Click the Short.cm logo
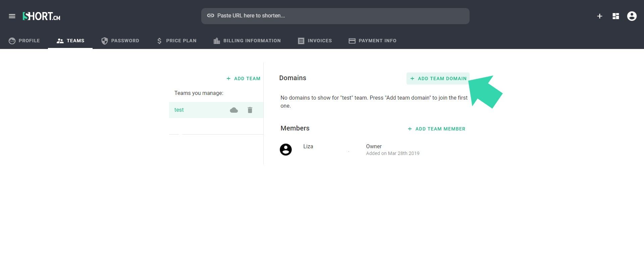The height and width of the screenshot is (271, 644). 42,16
